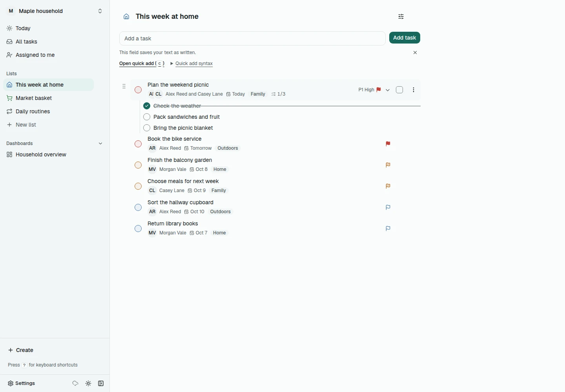Check off Bring the picnic blanket
The width and height of the screenshot is (565, 392).
pos(147,128)
